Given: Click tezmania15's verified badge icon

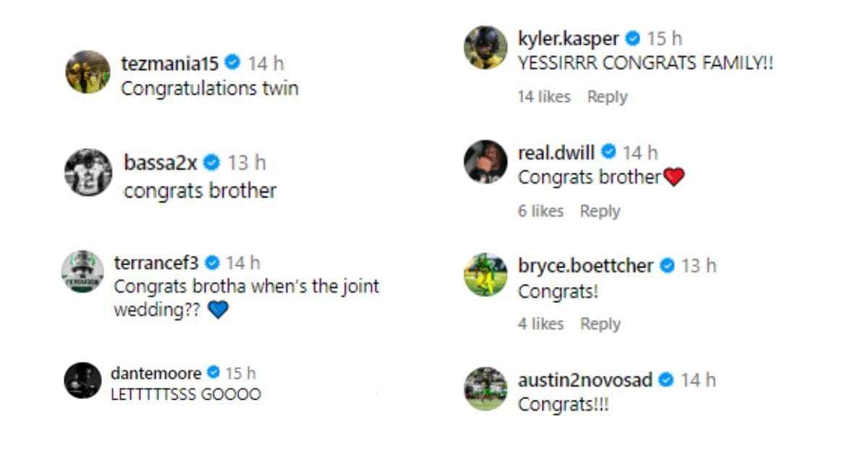Looking at the screenshot, I should [231, 62].
